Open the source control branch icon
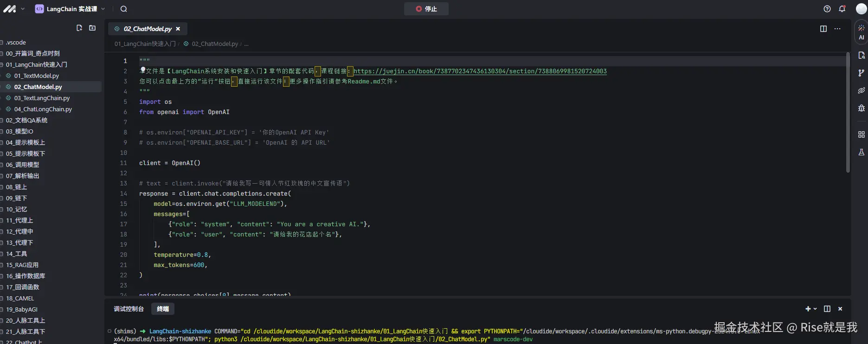Image resolution: width=868 pixels, height=344 pixels. tap(861, 73)
